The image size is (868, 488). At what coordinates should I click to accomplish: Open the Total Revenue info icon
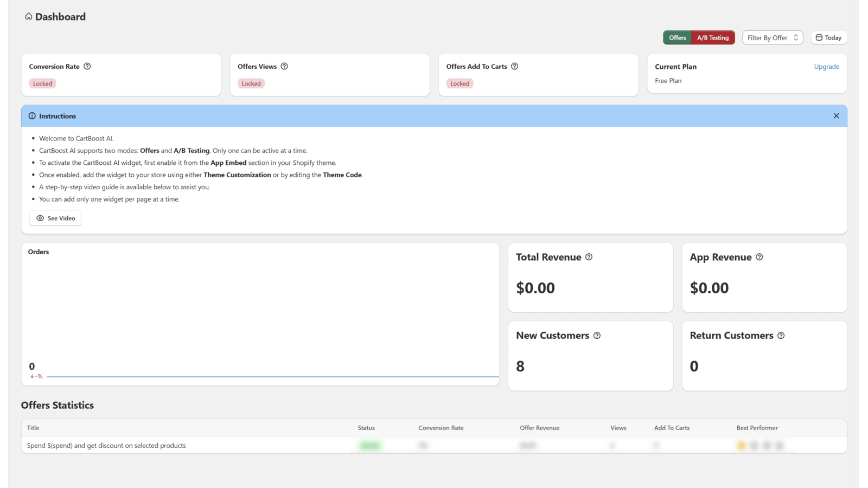pos(589,257)
